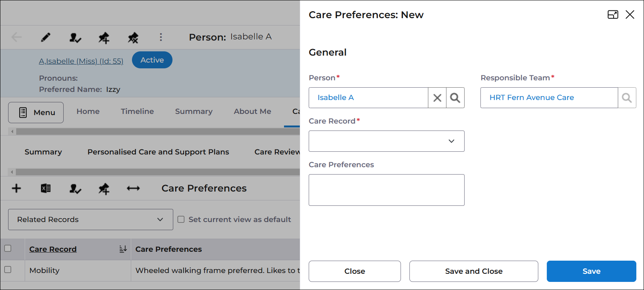Click the pencil edit icon for the person
644x290 pixels.
pyautogui.click(x=46, y=37)
